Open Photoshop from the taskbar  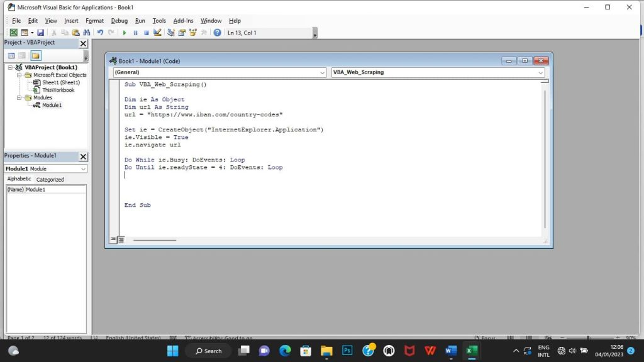(347, 351)
